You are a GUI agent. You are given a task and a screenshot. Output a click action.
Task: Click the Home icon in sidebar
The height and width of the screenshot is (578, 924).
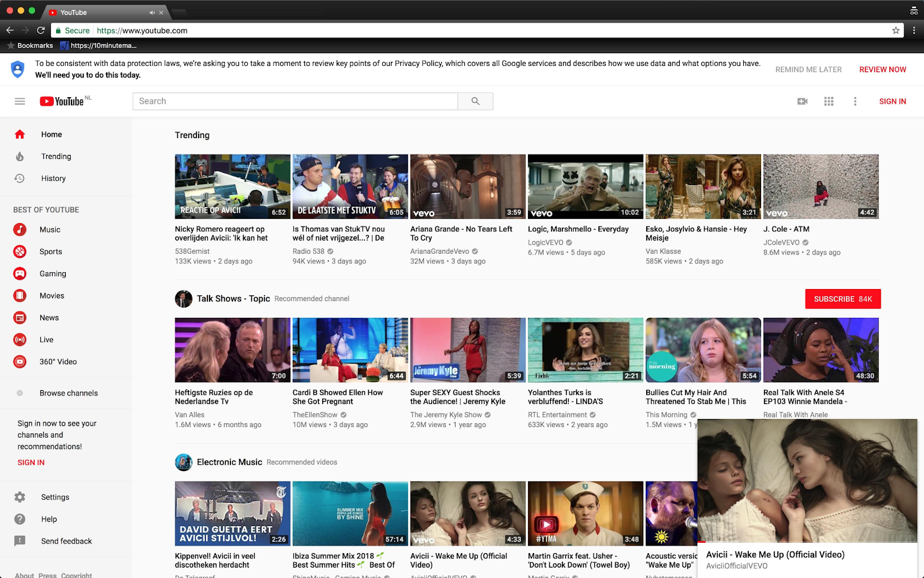20,134
